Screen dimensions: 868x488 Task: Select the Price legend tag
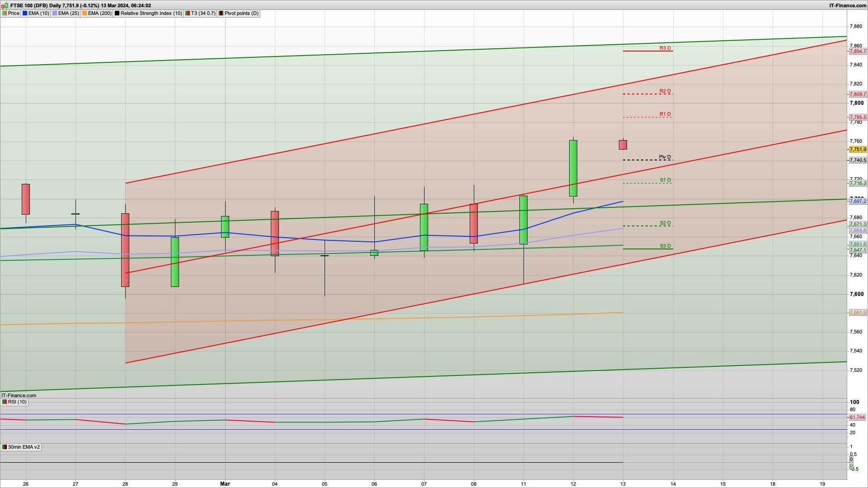[x=11, y=13]
